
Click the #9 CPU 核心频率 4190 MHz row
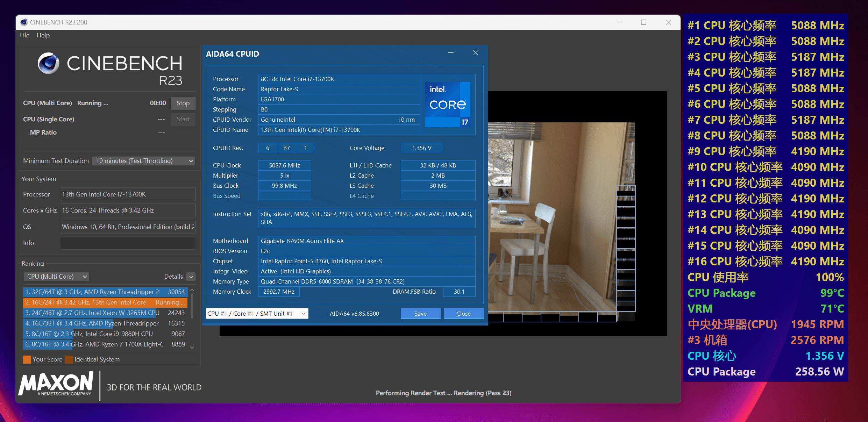766,151
